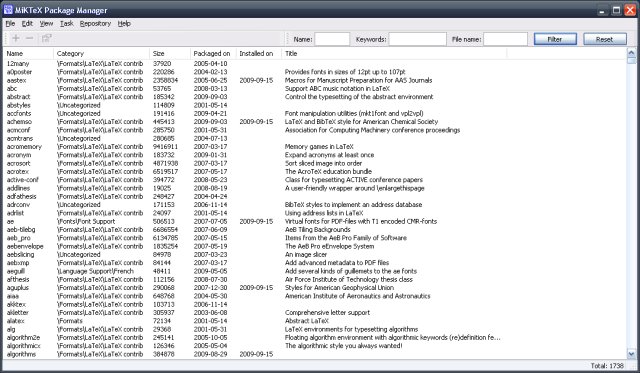The width and height of the screenshot is (640, 373).
Task: Sort by the Category column header
Action: [101, 53]
